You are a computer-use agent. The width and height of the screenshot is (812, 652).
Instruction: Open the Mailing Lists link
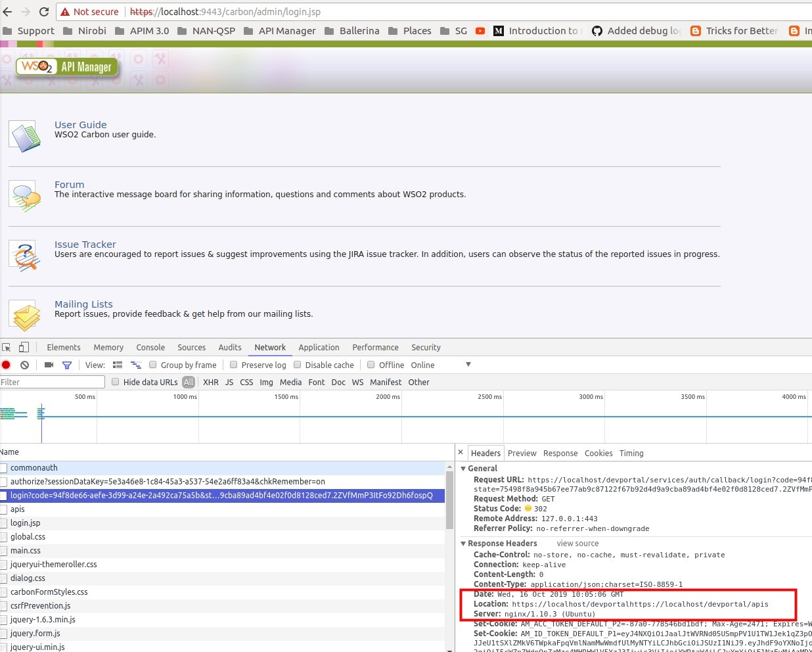pyautogui.click(x=83, y=304)
